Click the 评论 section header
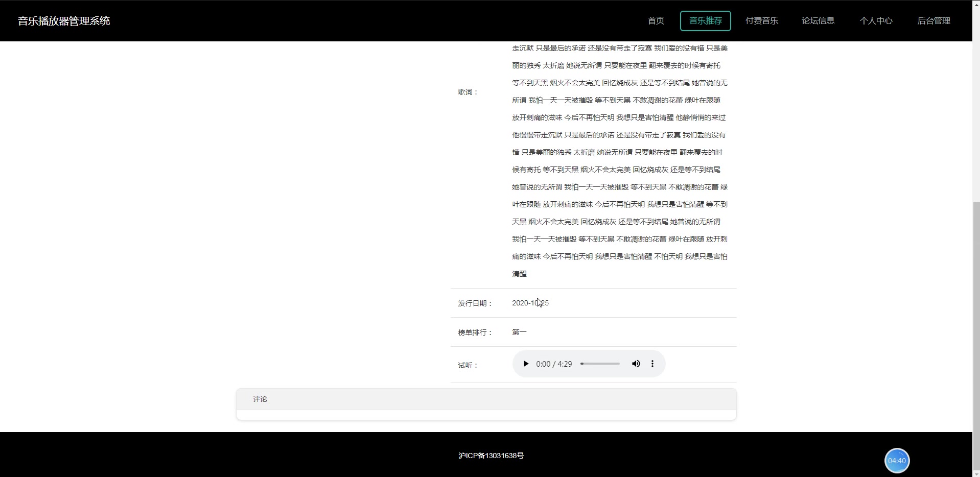980x477 pixels. coord(486,399)
